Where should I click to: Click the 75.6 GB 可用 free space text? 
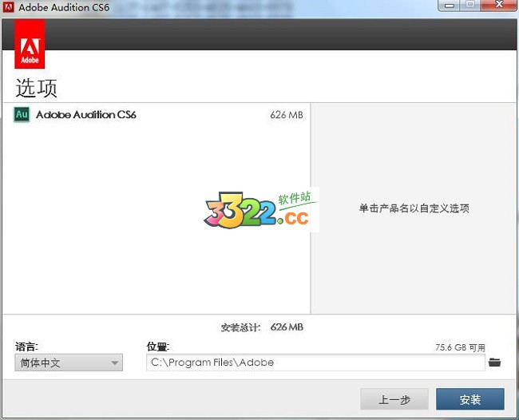click(460, 347)
